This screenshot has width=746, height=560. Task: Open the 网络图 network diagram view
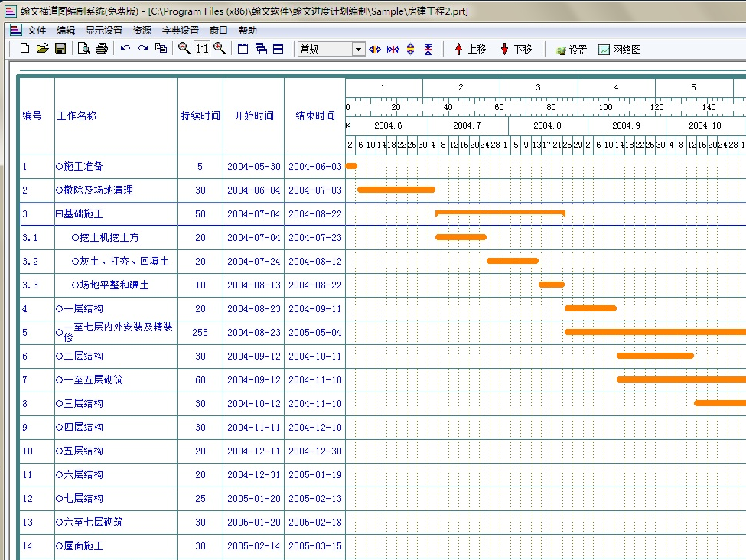point(620,50)
